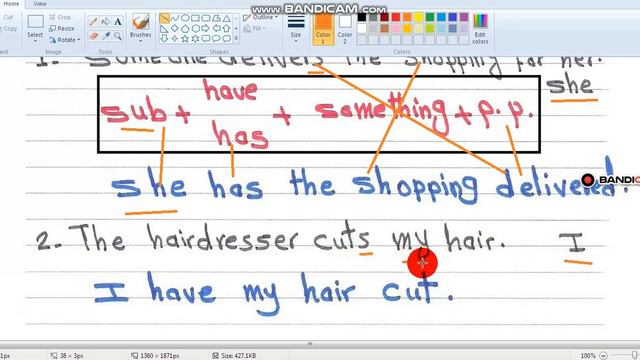Image resolution: width=640 pixels, height=360 pixels.
Task: Choose the Oval callout shape
Action: (216, 38)
